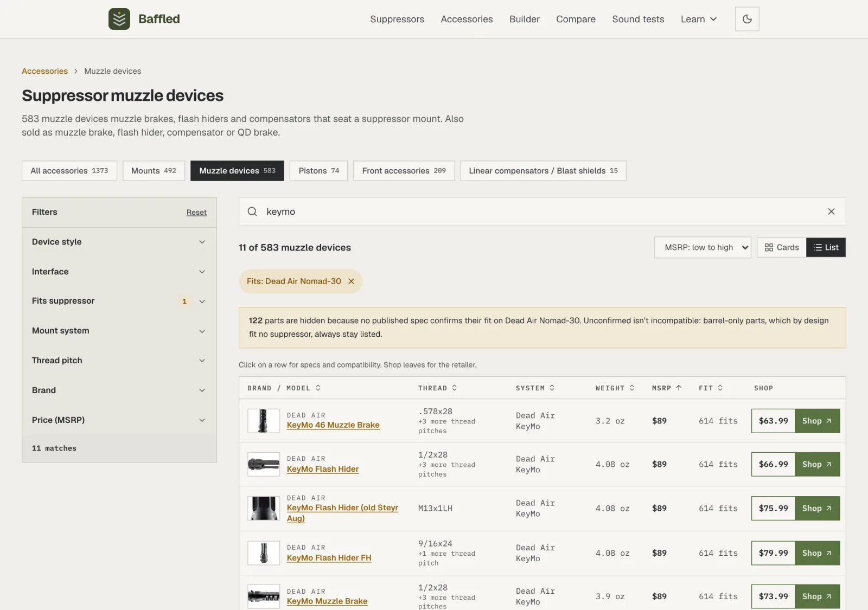
Task: Open KeyMo Flash Hider product thumbnail
Action: click(x=264, y=464)
